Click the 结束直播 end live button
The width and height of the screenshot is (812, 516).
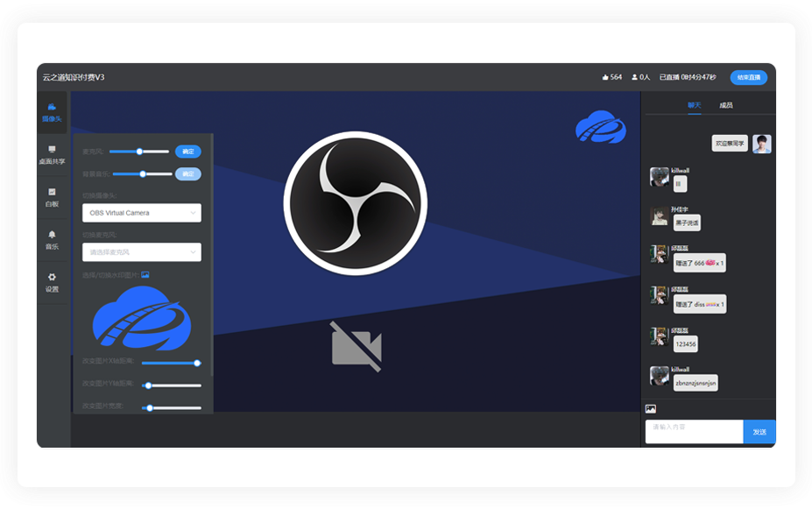tap(749, 77)
